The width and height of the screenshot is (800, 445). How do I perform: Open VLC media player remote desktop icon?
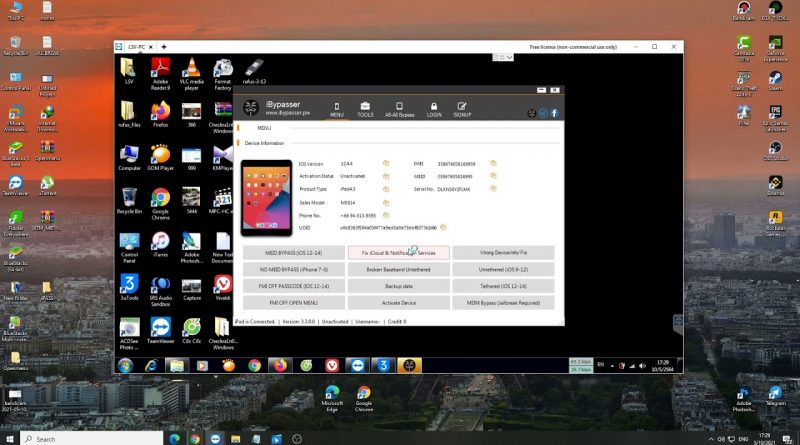point(192,75)
